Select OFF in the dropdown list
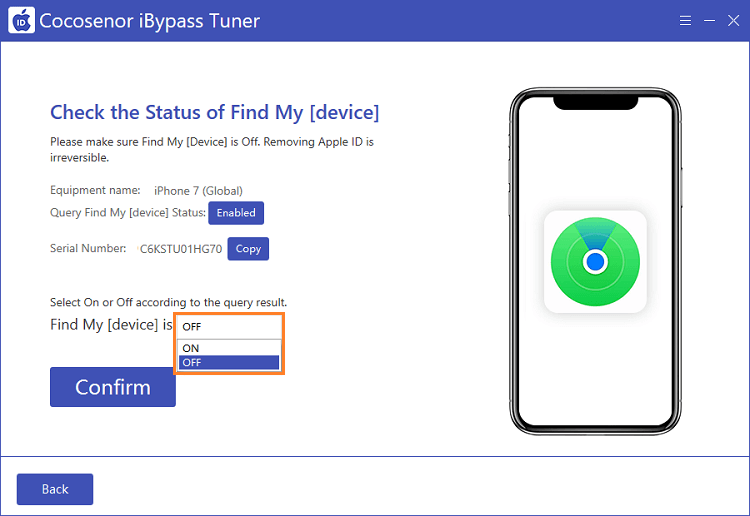The width and height of the screenshot is (750, 516). pyautogui.click(x=229, y=362)
